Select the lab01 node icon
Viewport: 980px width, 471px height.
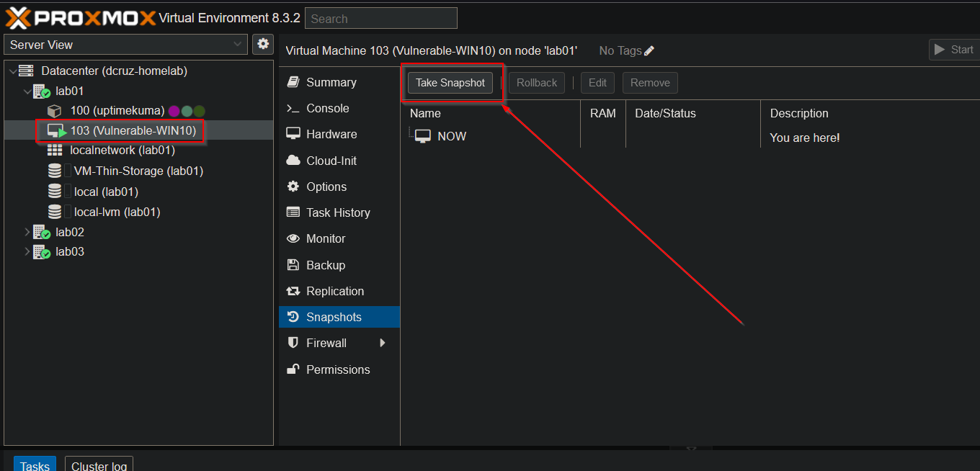42,91
